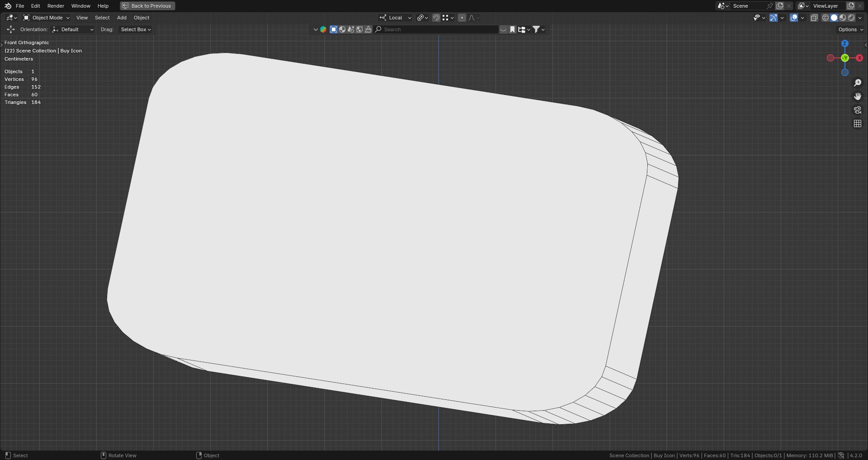Screen dimensions: 868x460
Task: Click the asset Search field
Action: point(436,29)
